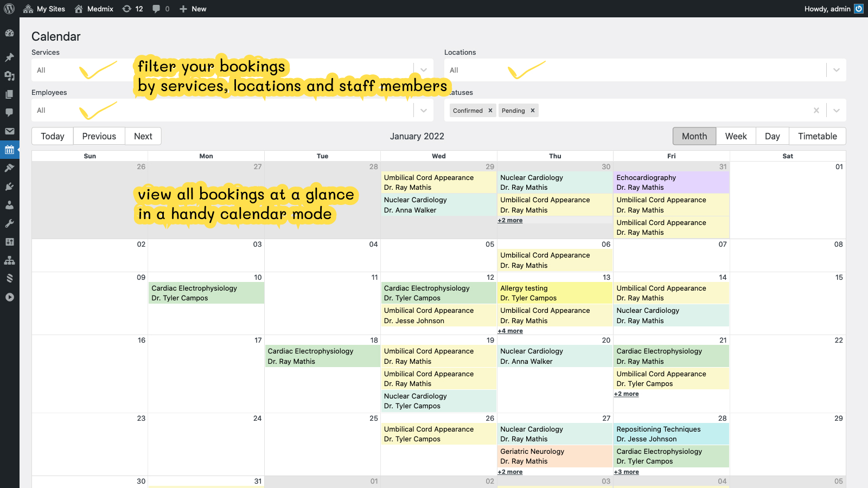Open Umbilical Cord Appearance Dr. Jesse Johnson booking
This screenshot has height=488, width=868.
coord(438,315)
